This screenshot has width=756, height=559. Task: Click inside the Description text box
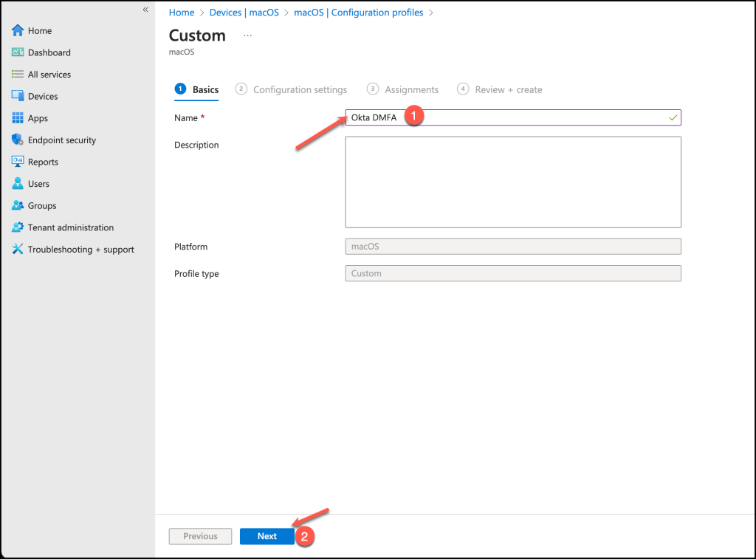click(512, 182)
